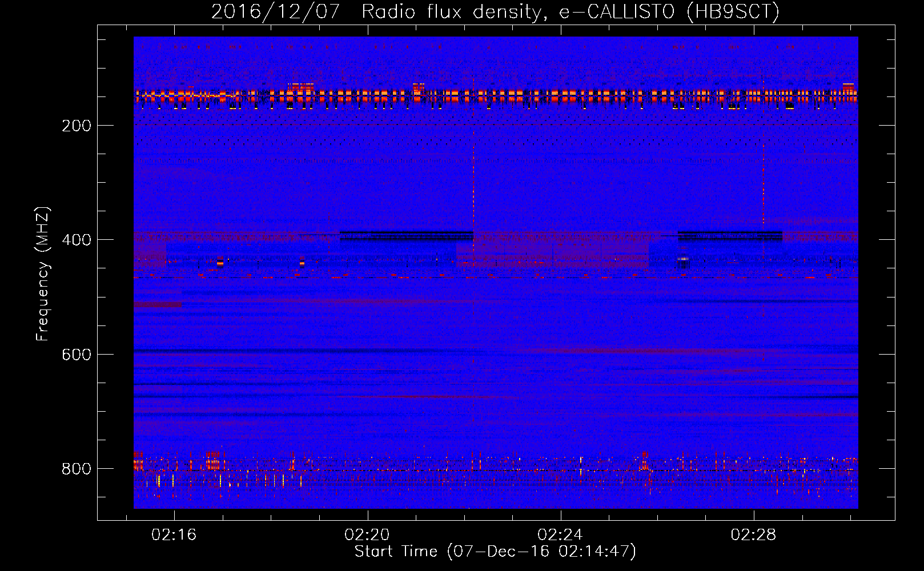Click the 02:20 time tick label
Viewport: 924px width, 571px height.
[367, 534]
